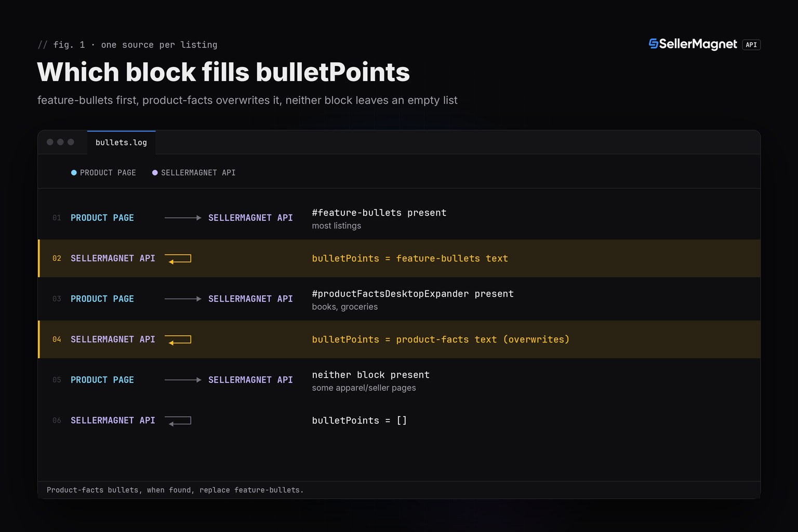Image resolution: width=798 pixels, height=532 pixels.
Task: Select 'books, groceries' note
Action: coord(345,307)
